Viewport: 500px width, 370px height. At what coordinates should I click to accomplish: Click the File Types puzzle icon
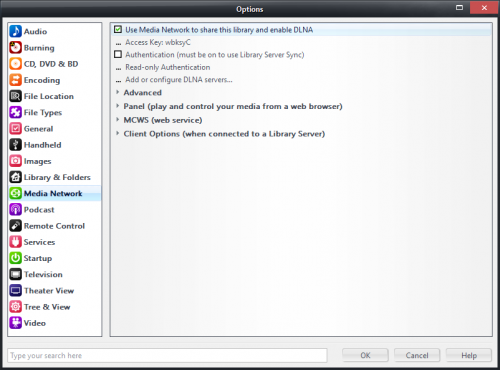click(16, 112)
